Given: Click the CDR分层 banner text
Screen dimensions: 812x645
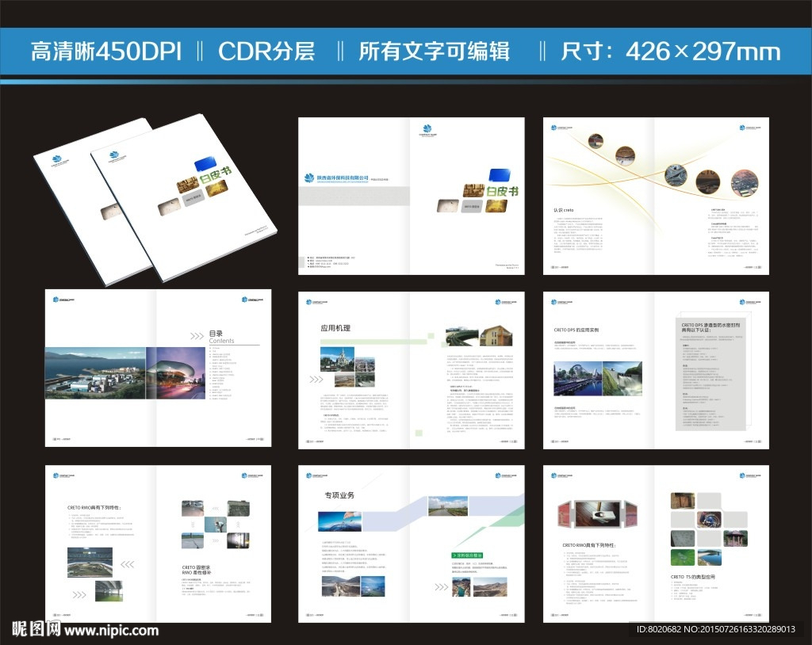Looking at the screenshot, I should click(266, 52).
